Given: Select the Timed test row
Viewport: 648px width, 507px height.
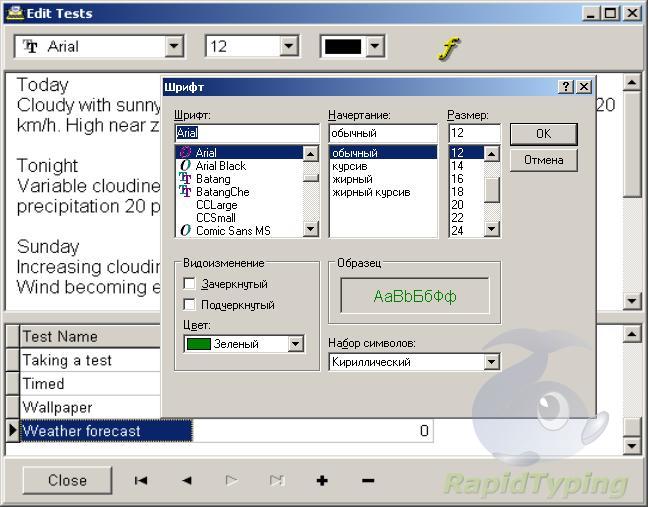Looking at the screenshot, I should tap(90, 384).
